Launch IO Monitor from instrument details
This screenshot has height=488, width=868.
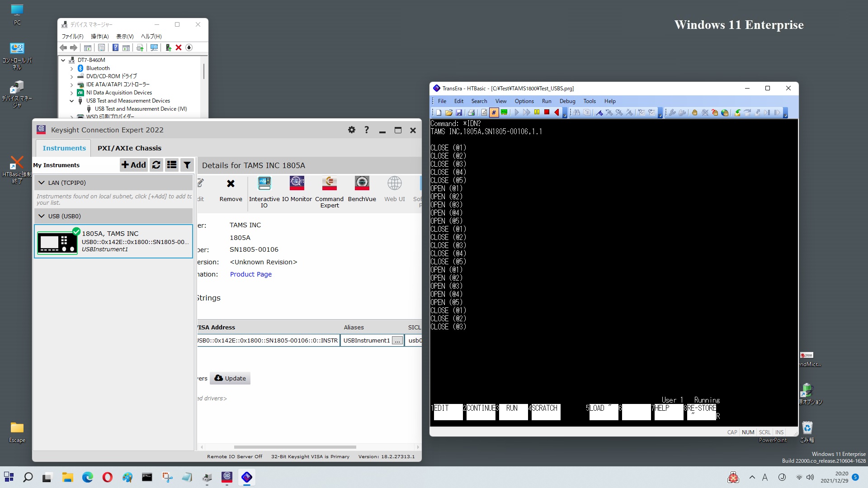click(x=297, y=189)
